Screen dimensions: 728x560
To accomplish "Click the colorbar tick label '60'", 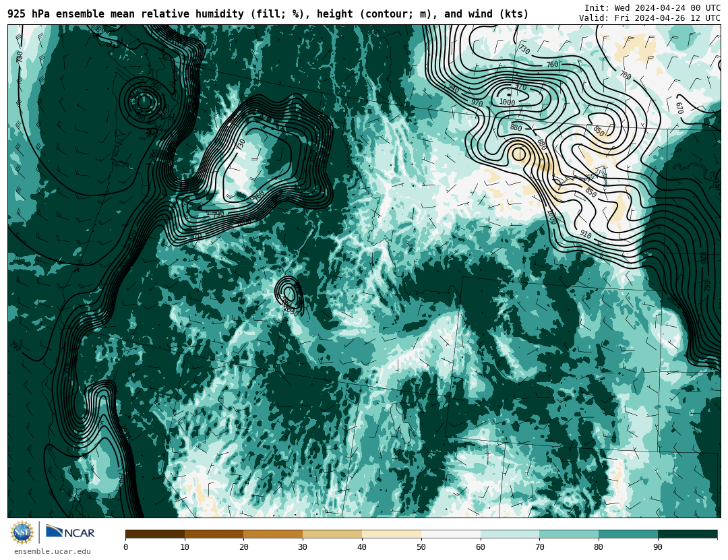I will tap(481, 547).
